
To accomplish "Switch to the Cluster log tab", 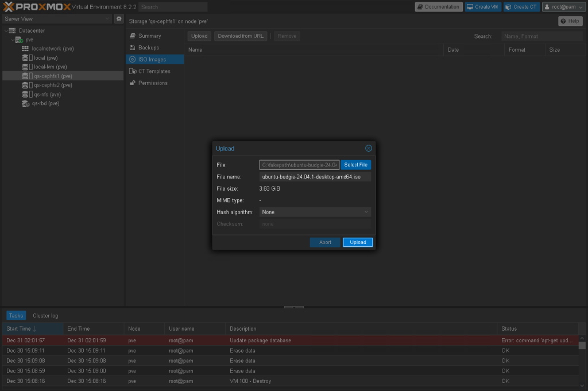I will tap(45, 316).
